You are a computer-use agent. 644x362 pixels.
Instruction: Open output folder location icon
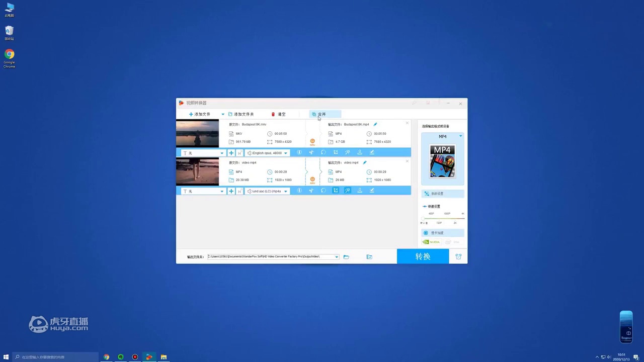point(369,257)
